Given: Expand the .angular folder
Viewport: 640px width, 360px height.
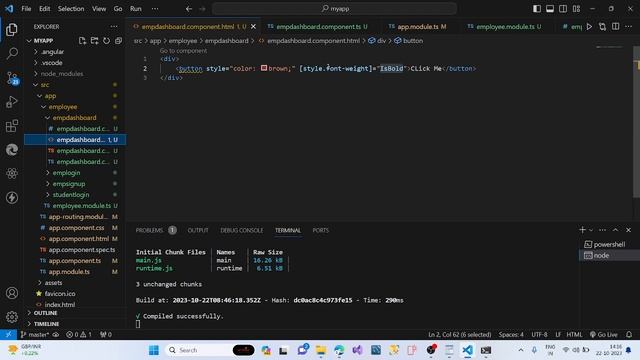Looking at the screenshot, I should (52, 51).
